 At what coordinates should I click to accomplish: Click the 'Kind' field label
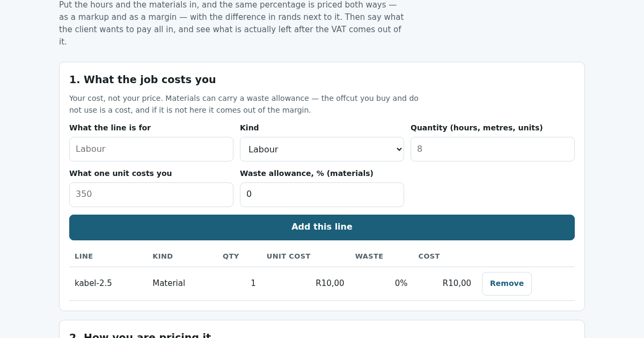[250, 128]
